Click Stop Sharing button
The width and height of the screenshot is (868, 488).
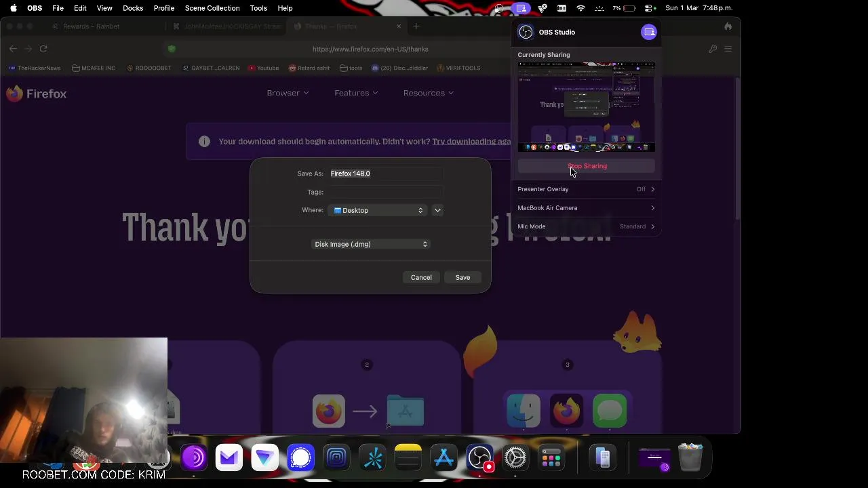point(587,166)
